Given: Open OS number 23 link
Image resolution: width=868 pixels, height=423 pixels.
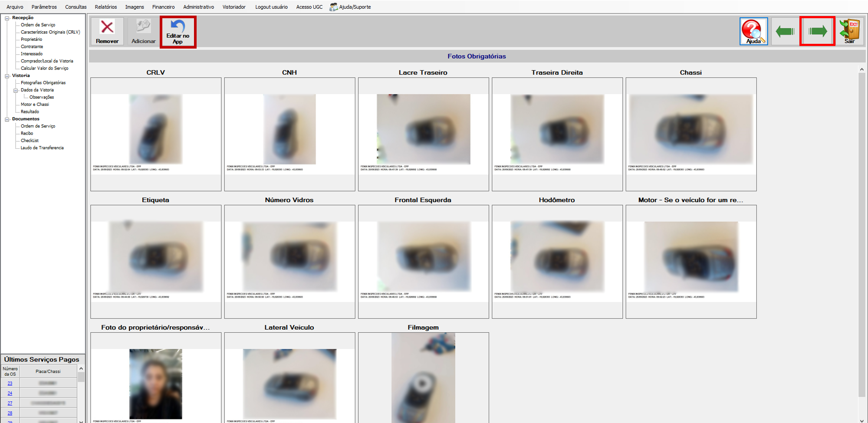Looking at the screenshot, I should (x=10, y=384).
